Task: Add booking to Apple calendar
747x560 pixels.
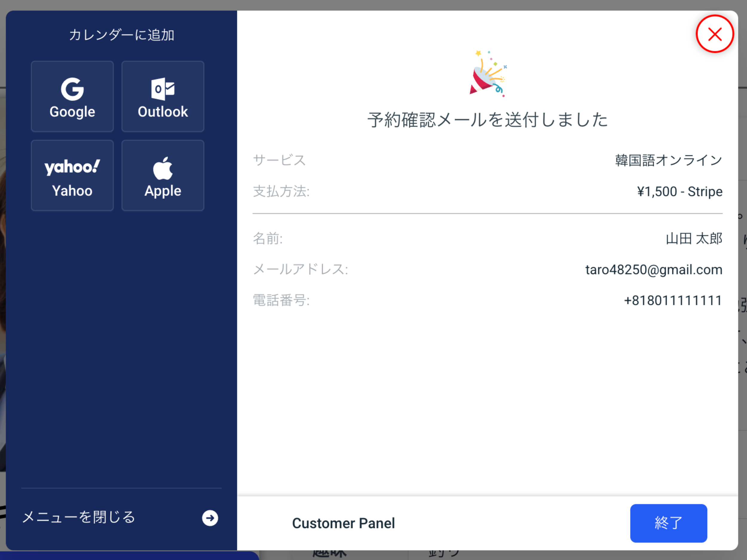Action: 163,176
